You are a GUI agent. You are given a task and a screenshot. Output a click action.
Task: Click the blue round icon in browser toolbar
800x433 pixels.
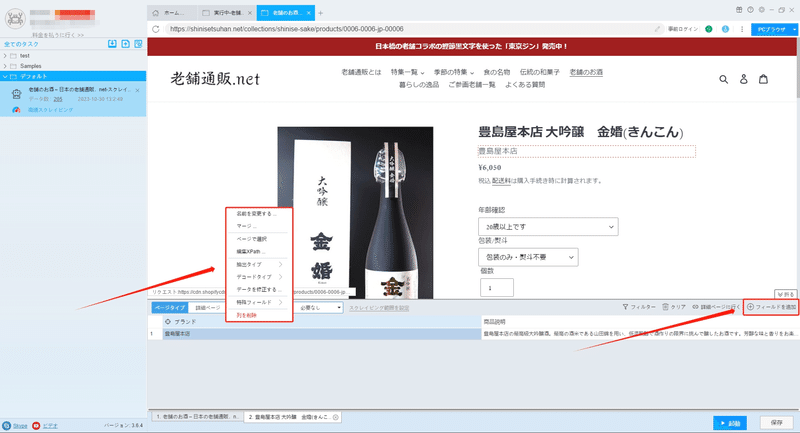(x=725, y=29)
